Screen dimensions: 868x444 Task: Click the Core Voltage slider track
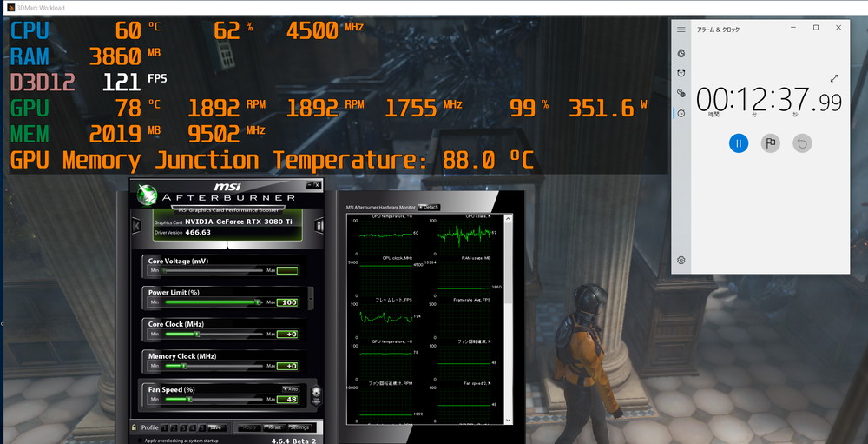point(214,270)
